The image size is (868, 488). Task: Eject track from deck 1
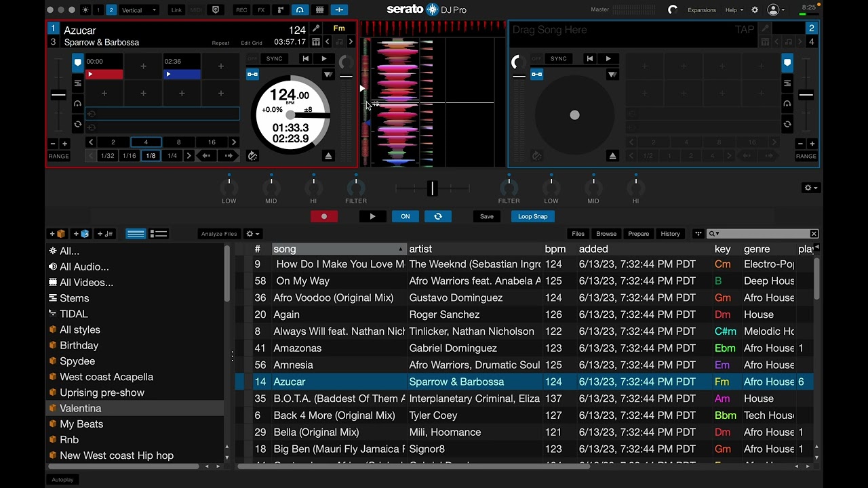click(328, 156)
